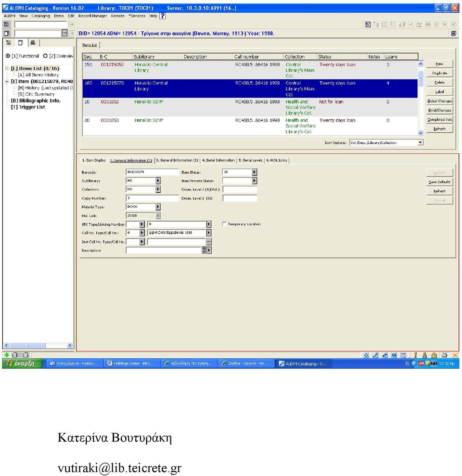Click the edit record toolbar icon at top right

click(x=368, y=25)
